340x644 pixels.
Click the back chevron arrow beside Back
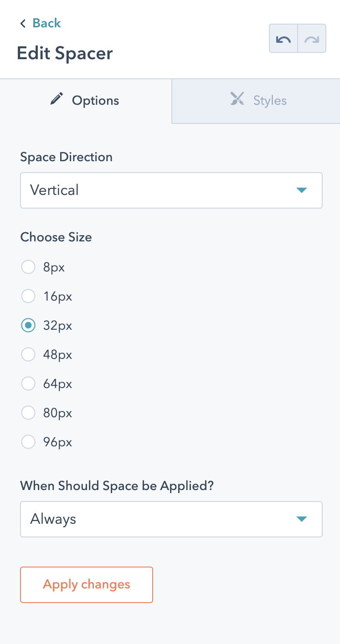[x=22, y=23]
